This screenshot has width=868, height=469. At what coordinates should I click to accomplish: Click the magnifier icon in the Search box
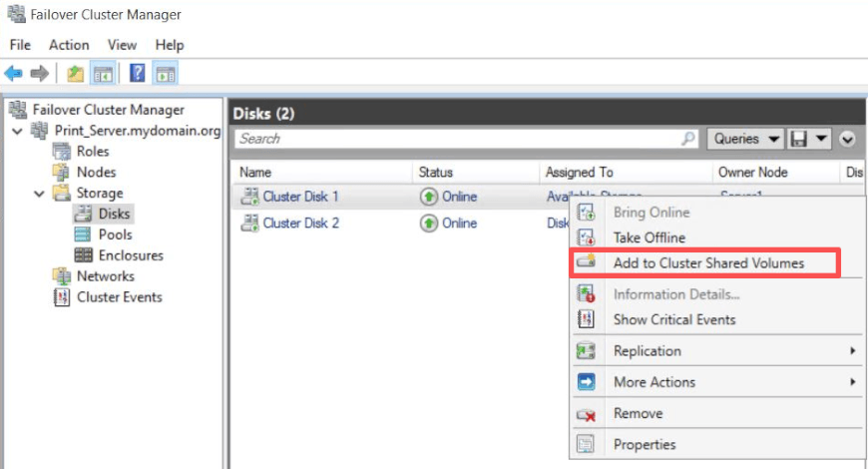pos(688,139)
